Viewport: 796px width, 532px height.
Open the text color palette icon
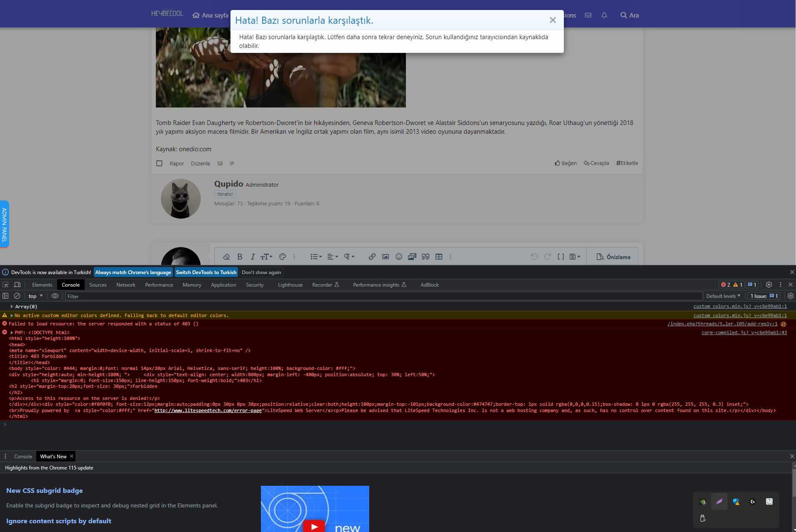point(283,257)
